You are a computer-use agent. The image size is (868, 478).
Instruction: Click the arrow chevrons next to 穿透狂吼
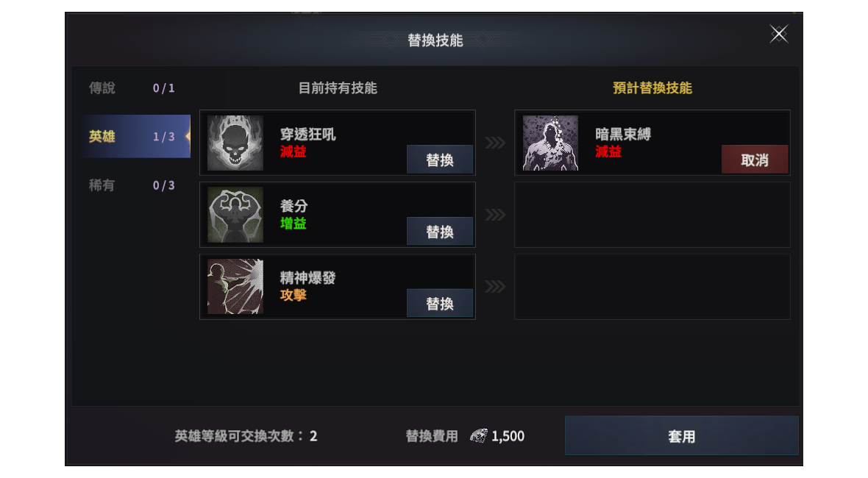click(x=495, y=143)
